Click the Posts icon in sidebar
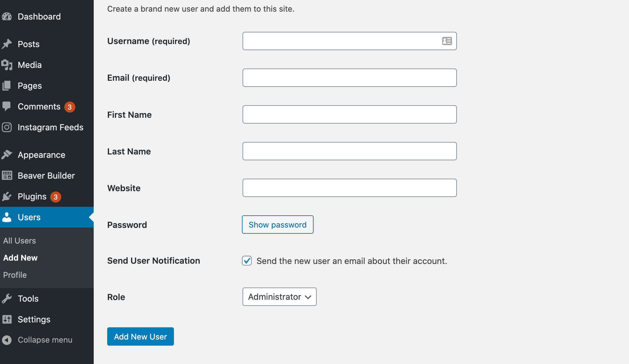 [7, 43]
